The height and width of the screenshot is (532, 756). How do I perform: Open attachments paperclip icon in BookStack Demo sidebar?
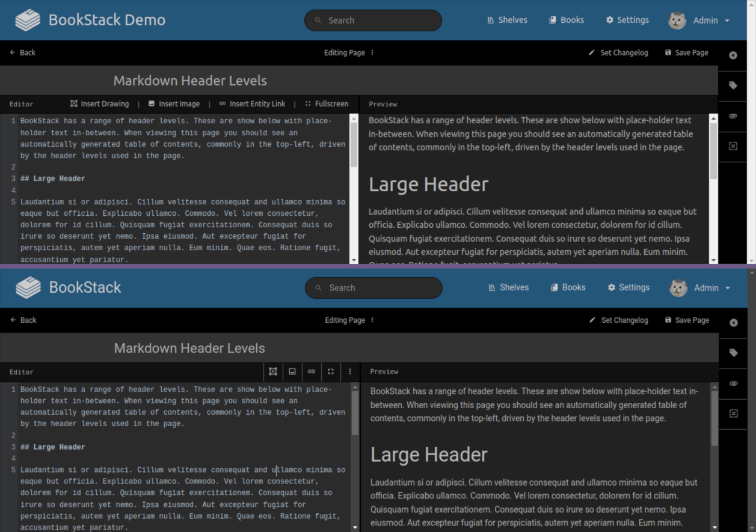(x=733, y=116)
